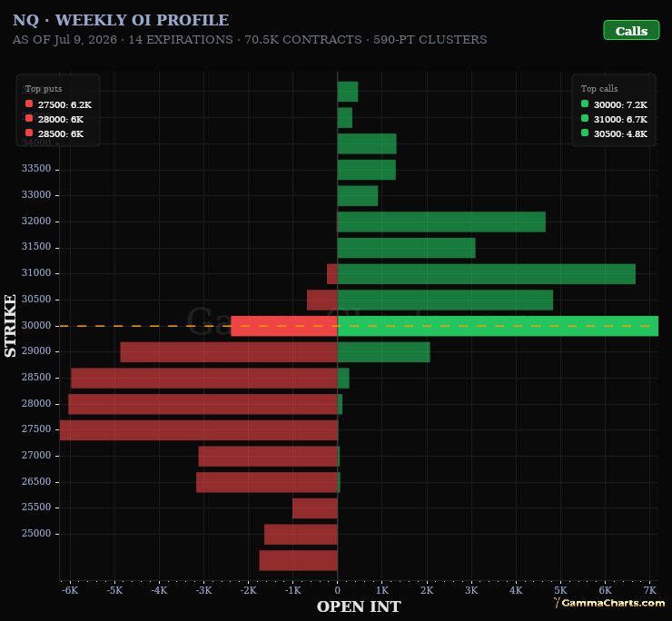The height and width of the screenshot is (621, 672).
Task: Click the red swatch for 28500 puts
Action: 29,133
